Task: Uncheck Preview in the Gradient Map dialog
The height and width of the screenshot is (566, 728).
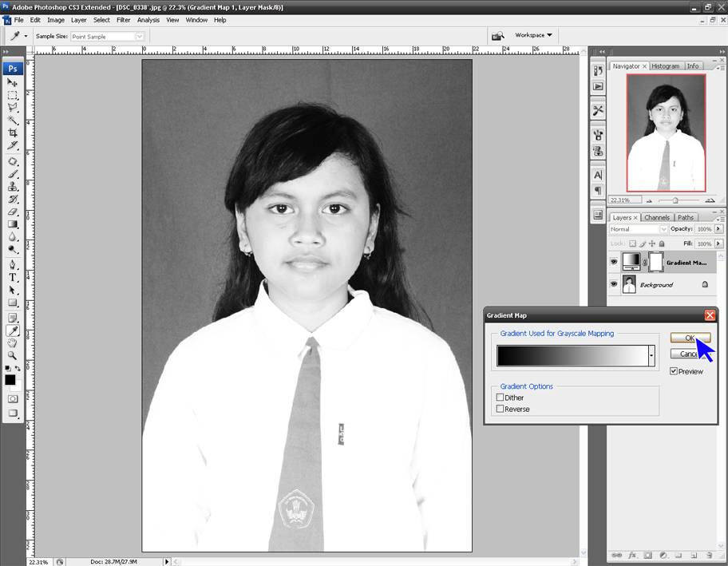Action: 673,370
